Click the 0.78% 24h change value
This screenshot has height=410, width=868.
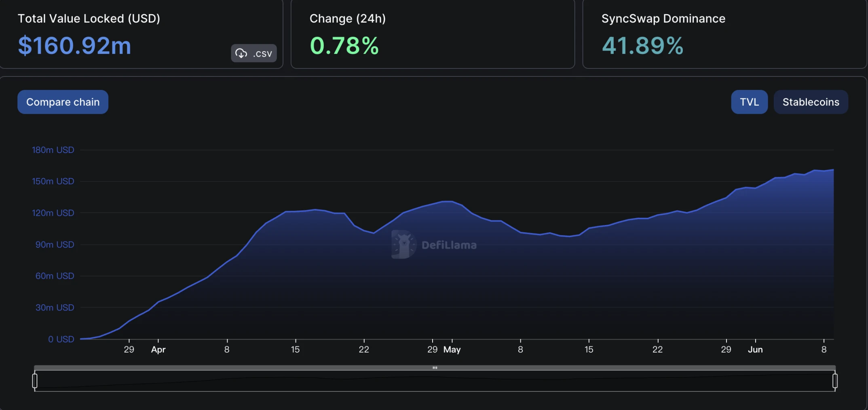point(344,45)
